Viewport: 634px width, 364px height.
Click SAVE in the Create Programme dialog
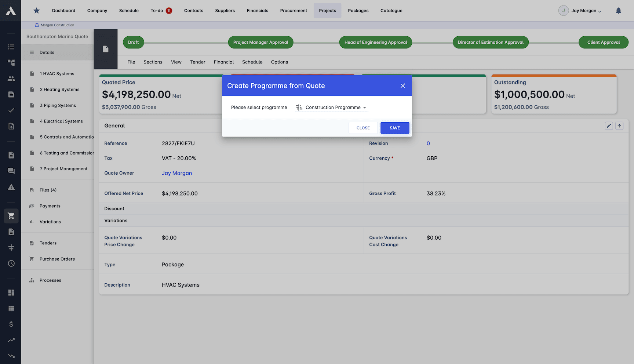[x=394, y=128]
